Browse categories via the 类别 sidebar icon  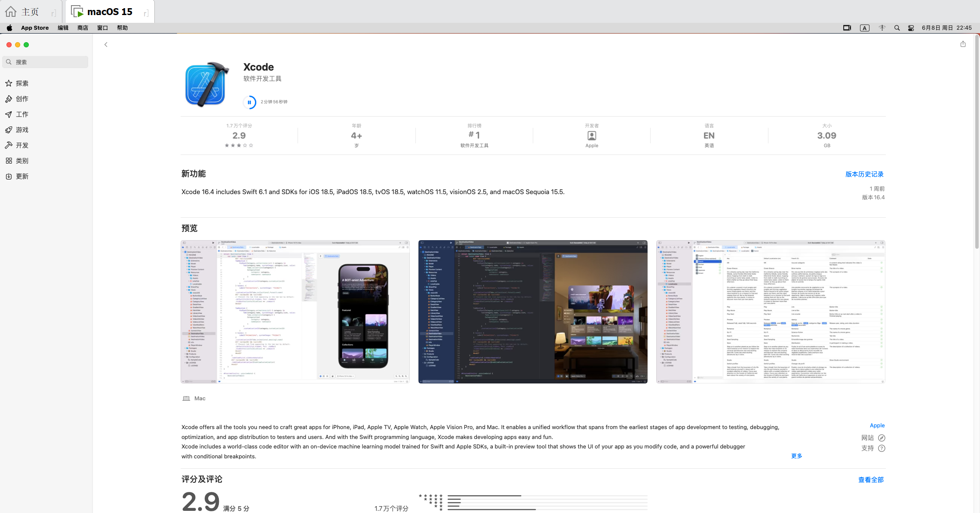coord(22,161)
